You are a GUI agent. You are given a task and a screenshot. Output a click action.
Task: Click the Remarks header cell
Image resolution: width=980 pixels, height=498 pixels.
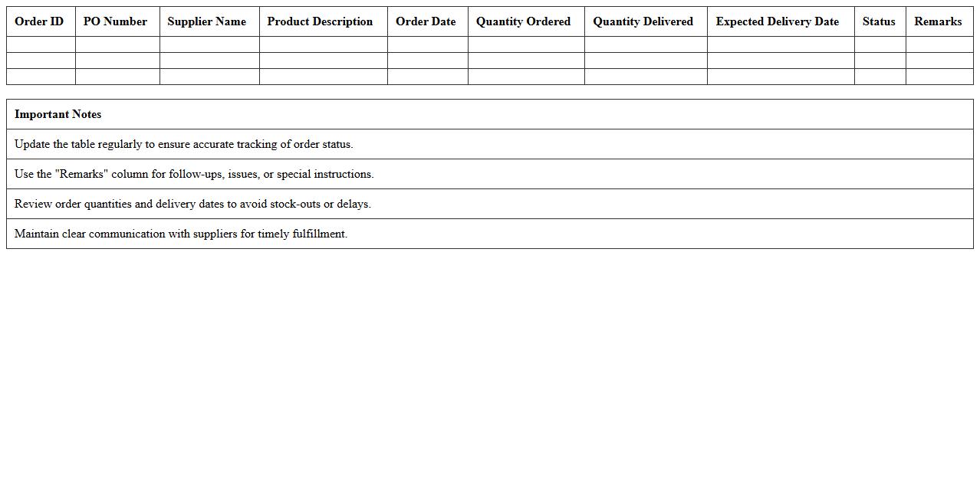coord(938,21)
